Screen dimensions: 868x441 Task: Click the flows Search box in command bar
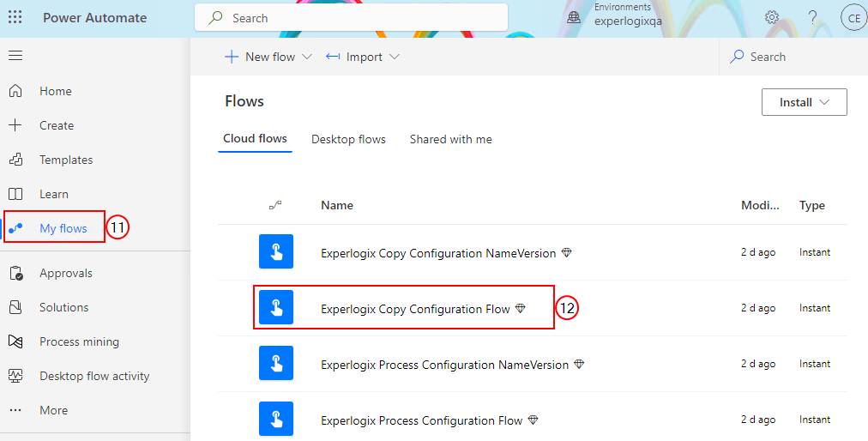[x=793, y=57]
